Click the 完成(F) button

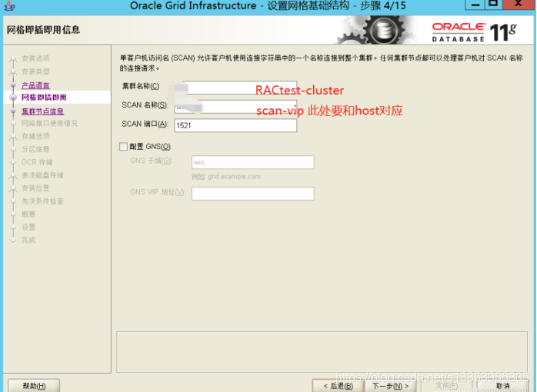pyautogui.click(x=446, y=386)
